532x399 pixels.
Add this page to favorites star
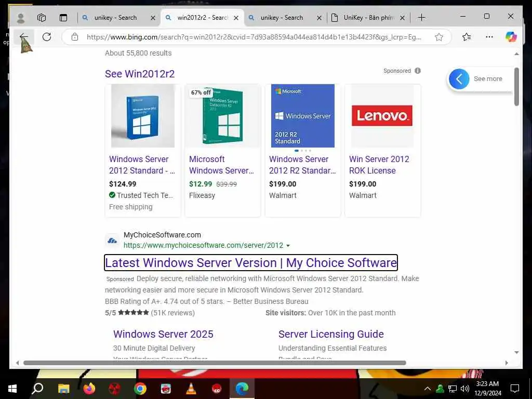[438, 37]
